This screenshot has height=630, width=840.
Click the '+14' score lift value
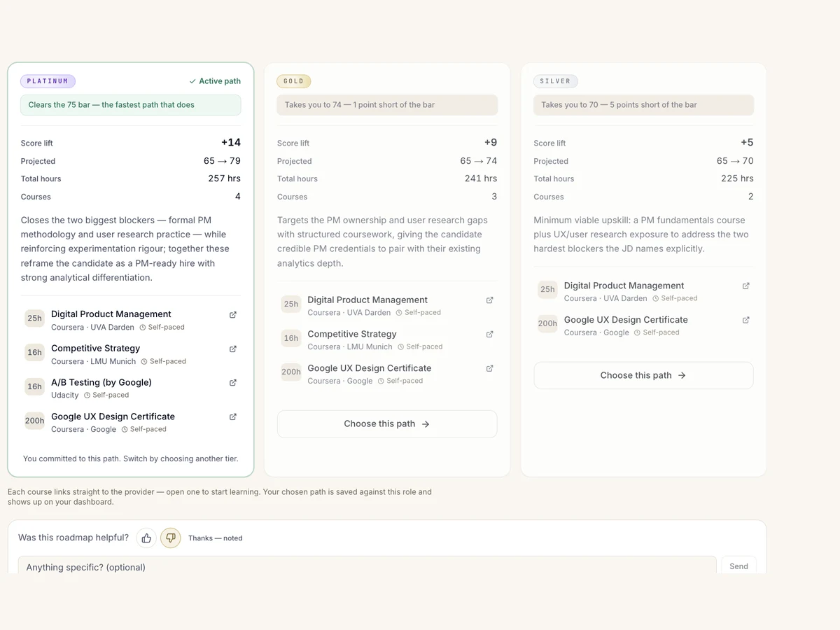(x=231, y=143)
